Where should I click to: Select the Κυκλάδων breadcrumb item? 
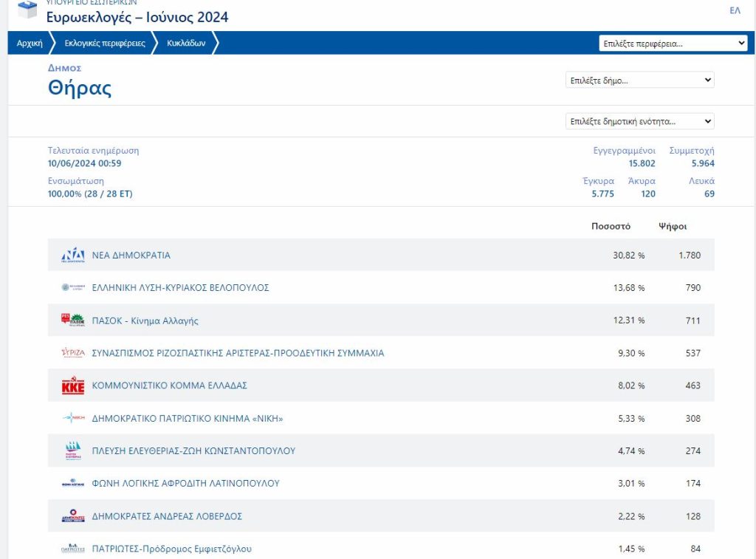[186, 43]
